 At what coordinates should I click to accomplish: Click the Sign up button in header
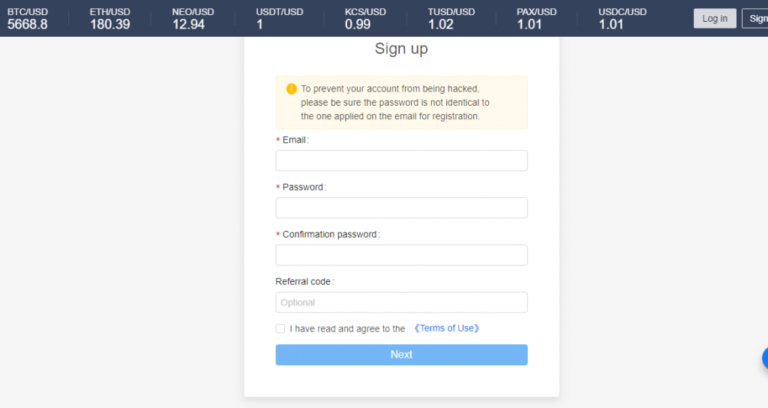pos(755,19)
